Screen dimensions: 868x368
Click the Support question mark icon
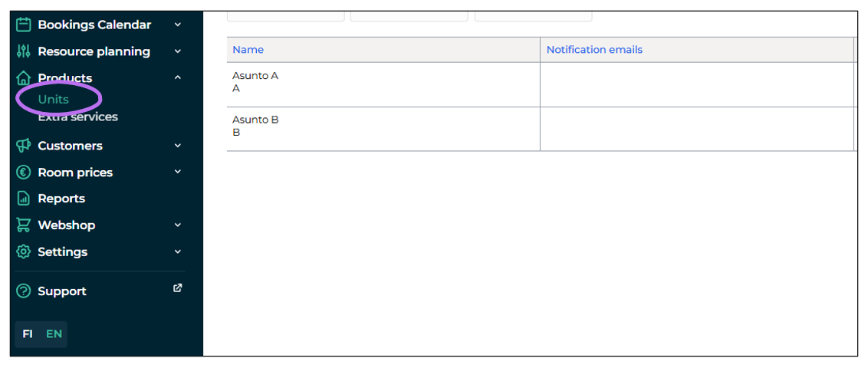[x=23, y=291]
